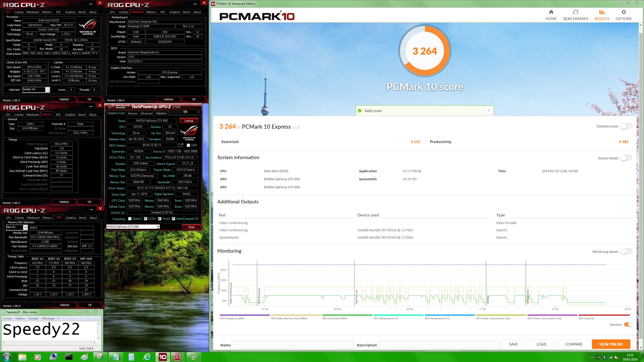Open Windows Explorer from taskbar
644x362 pixels.
click(22, 357)
